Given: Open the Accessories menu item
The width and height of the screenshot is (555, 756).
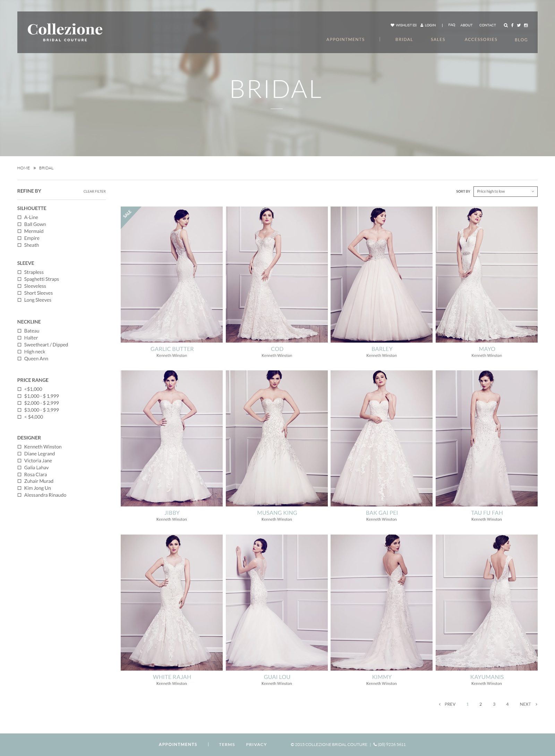Looking at the screenshot, I should click(481, 40).
